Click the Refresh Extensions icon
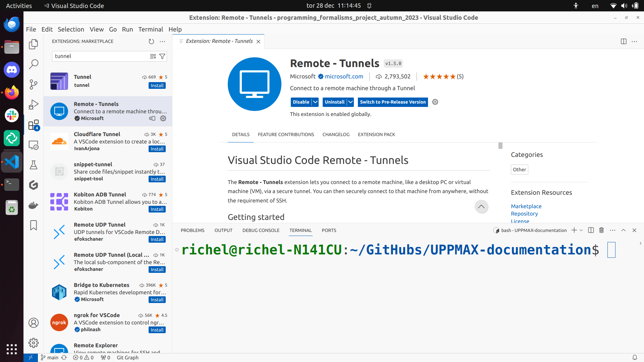Image resolution: width=644 pixels, height=362 pixels. (152, 42)
